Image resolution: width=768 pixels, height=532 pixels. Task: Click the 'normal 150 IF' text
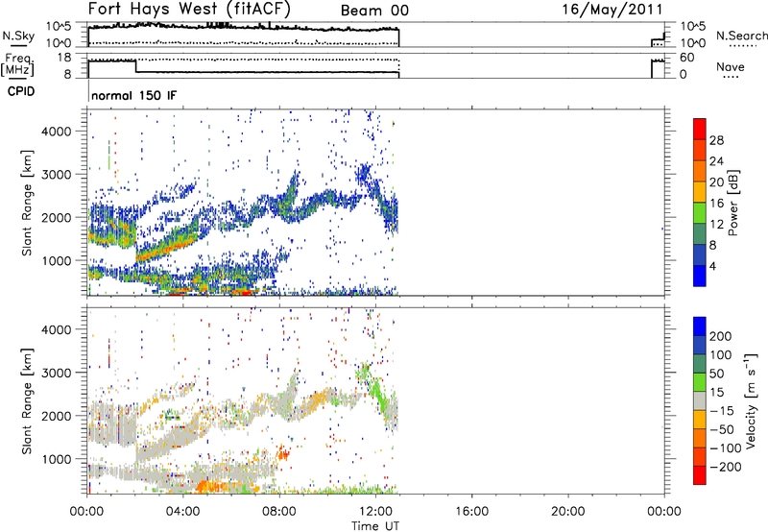pos(133,95)
